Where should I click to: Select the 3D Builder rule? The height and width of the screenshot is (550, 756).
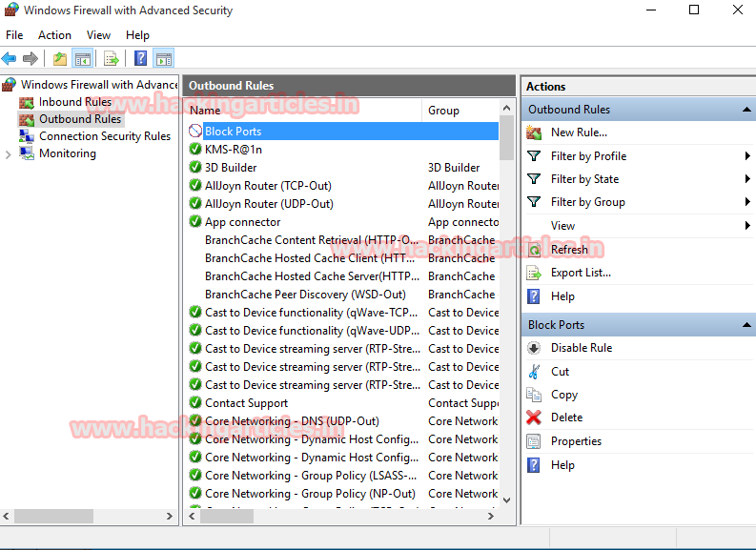point(231,167)
